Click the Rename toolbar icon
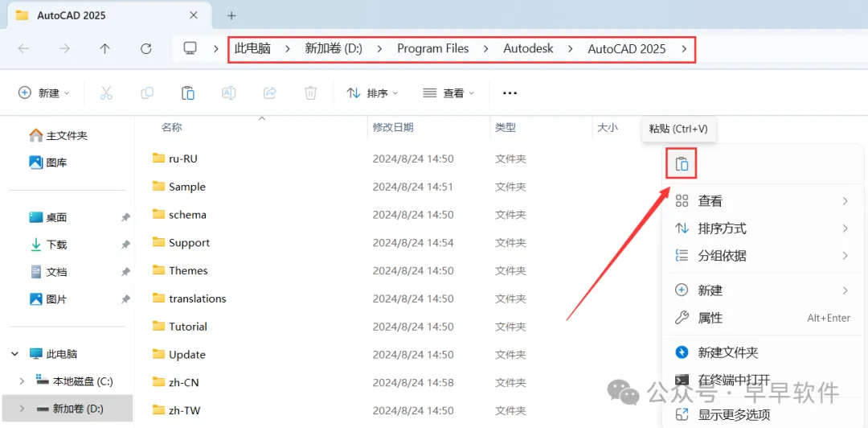The width and height of the screenshot is (868, 428). tap(228, 93)
